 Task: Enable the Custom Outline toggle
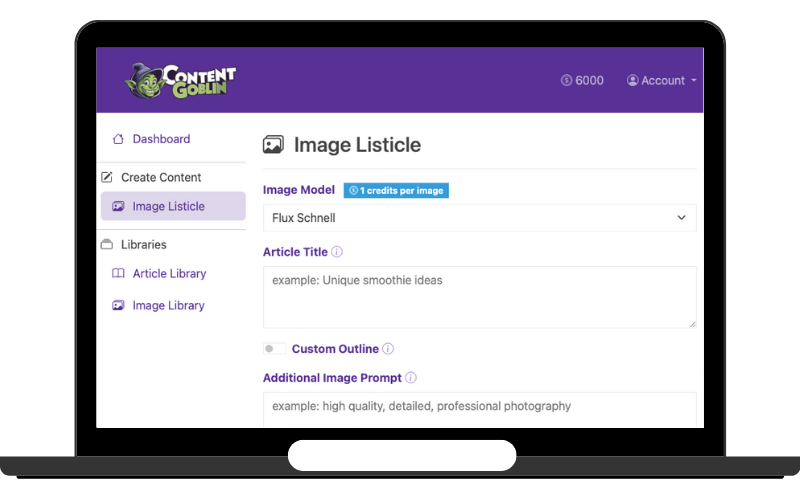click(x=273, y=349)
